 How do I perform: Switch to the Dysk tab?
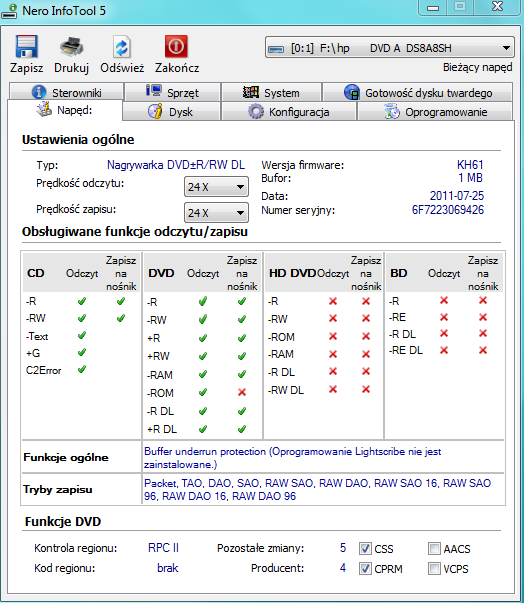point(171,112)
